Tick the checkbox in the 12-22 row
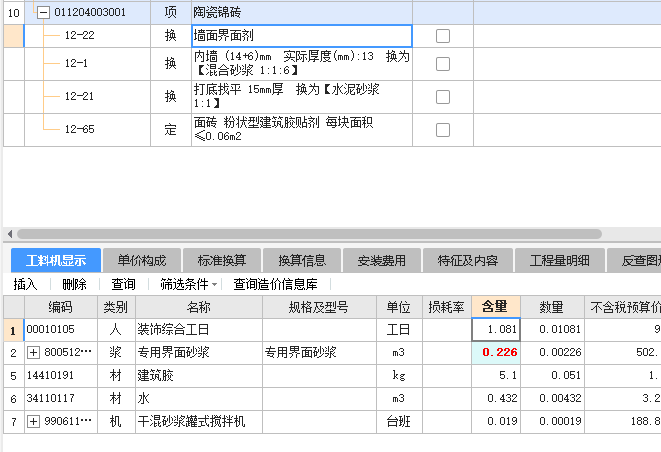Screen dimensions: 661x452 pyautogui.click(x=443, y=36)
